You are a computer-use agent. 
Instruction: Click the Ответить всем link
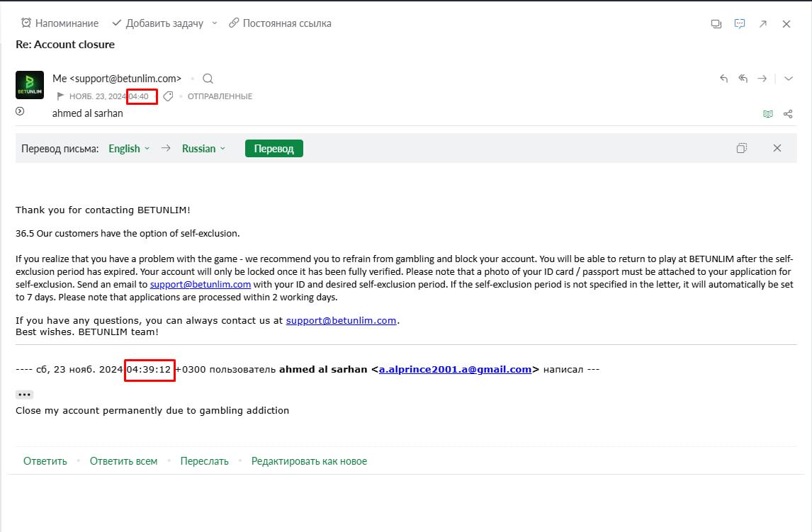tap(123, 461)
